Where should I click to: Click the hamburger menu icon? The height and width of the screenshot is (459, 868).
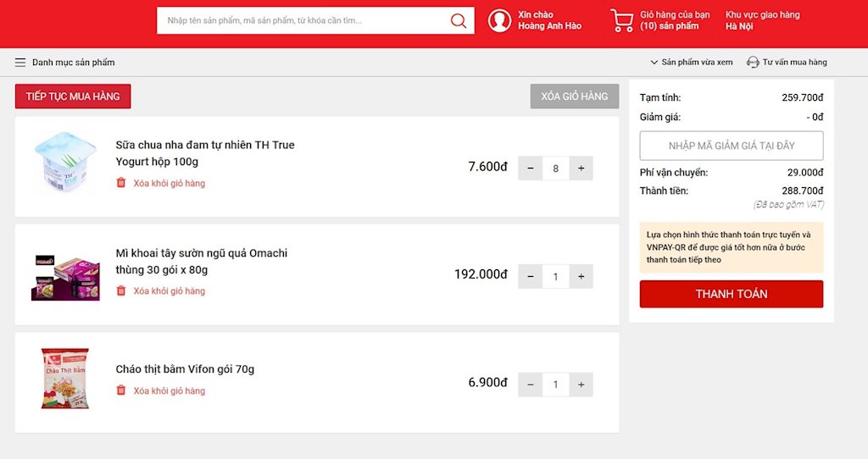click(20, 63)
